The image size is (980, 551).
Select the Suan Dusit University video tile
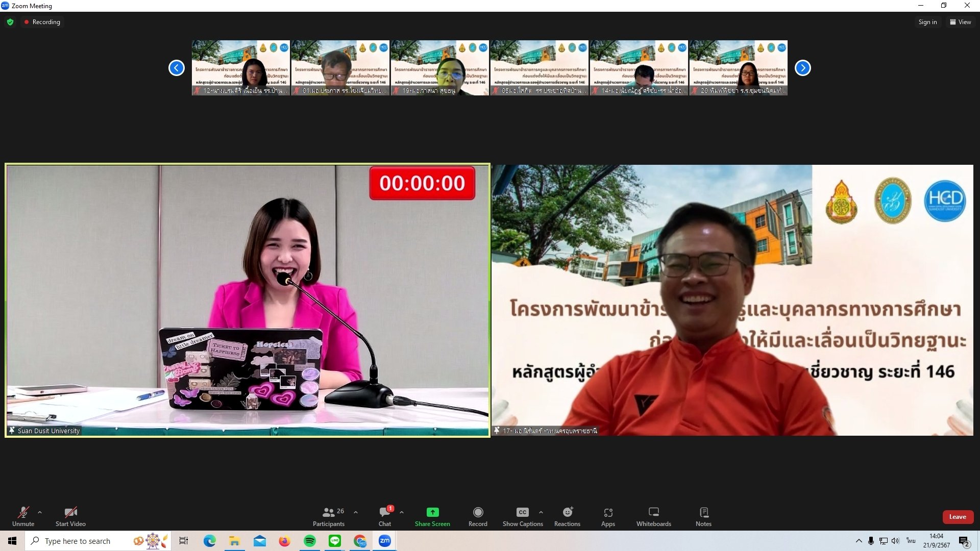click(x=248, y=300)
